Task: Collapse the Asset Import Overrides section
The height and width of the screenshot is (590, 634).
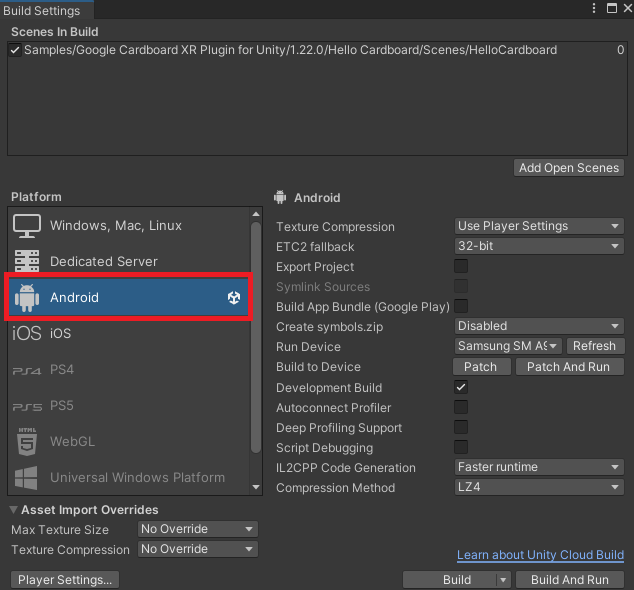Action: point(14,510)
